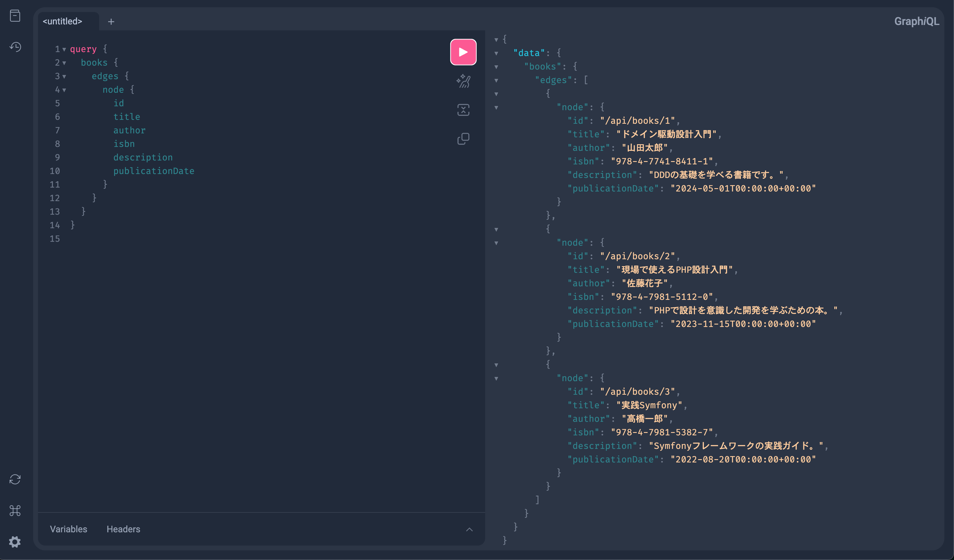
Task: Open keyboard shortcuts dialog icon
Action: coord(15,511)
